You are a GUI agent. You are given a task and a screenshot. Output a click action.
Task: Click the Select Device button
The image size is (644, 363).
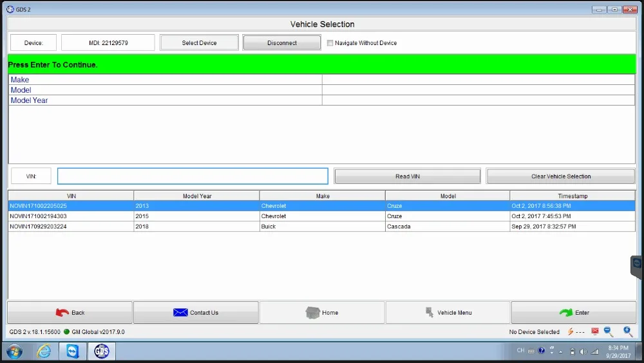(x=199, y=42)
